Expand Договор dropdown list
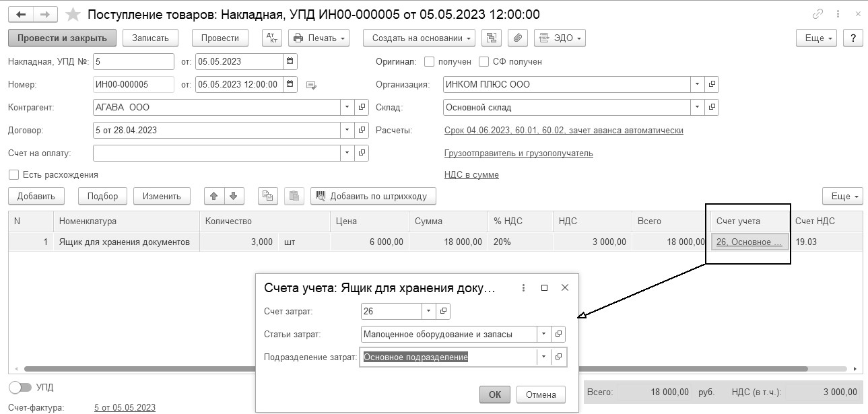 [x=348, y=130]
